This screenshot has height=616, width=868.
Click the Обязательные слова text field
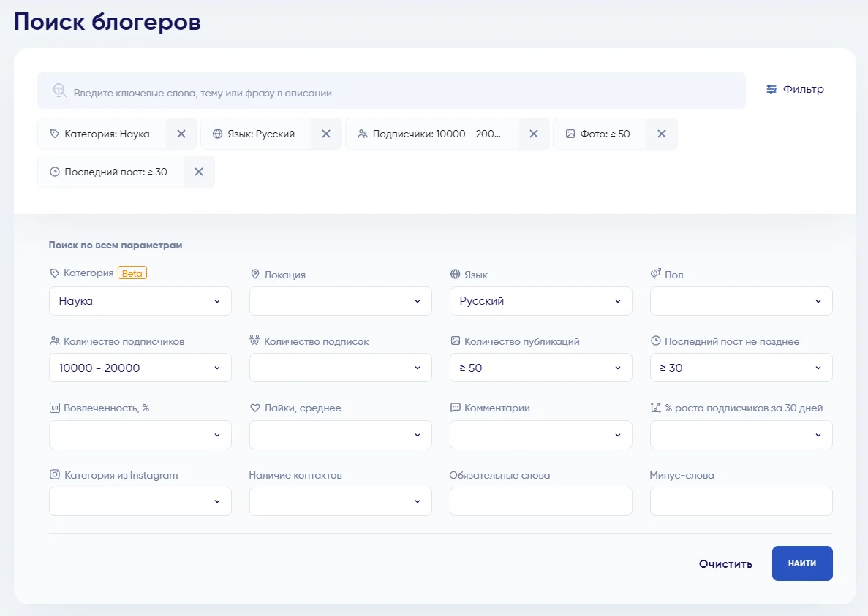point(540,501)
